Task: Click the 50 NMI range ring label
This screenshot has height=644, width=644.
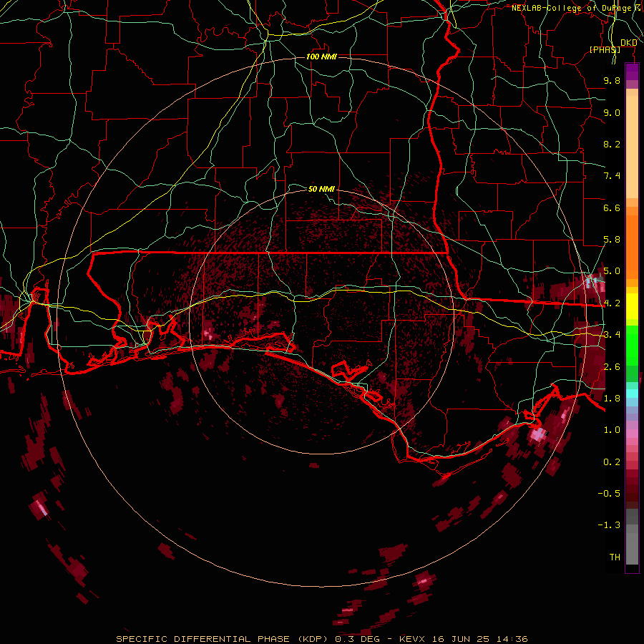Action: click(x=321, y=189)
